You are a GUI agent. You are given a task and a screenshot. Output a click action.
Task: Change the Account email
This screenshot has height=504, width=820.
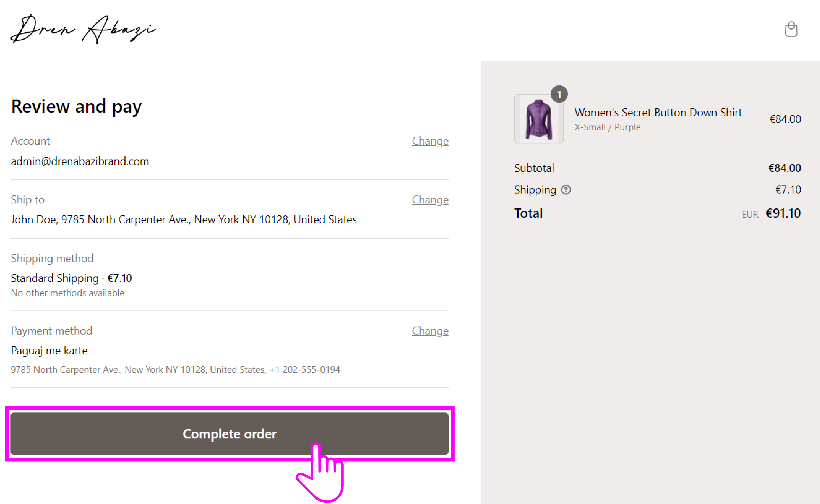click(430, 141)
